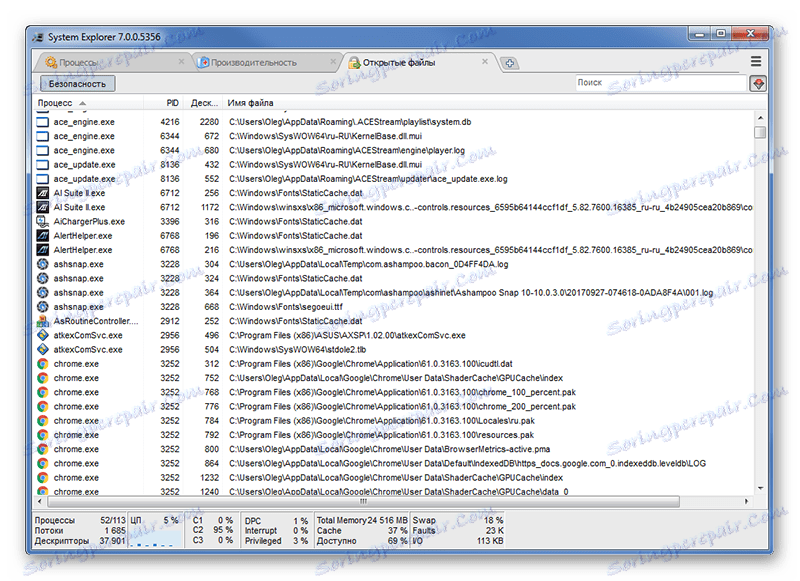Click atkexComSvc.exe icon, descriptor 496
The width and height of the screenshot is (800, 581).
click(43, 336)
